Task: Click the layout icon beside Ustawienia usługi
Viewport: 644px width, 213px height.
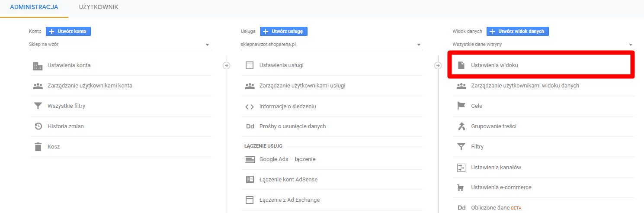Action: point(250,66)
